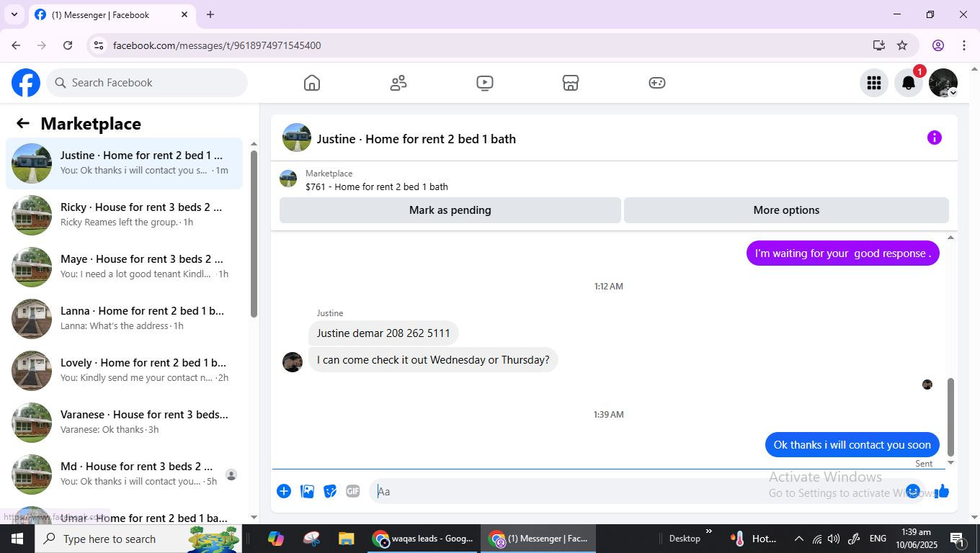Viewport: 980px width, 553px height.
Task: Choose a GIF icon
Action: [352, 491]
